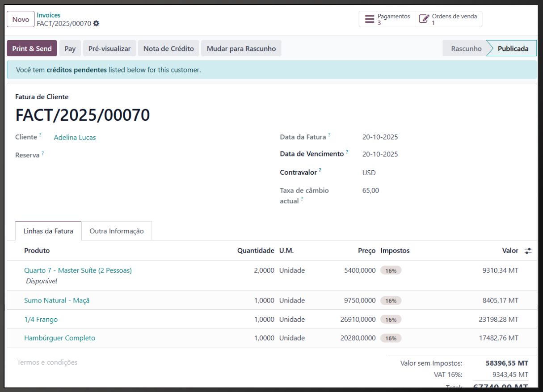Image resolution: width=543 pixels, height=392 pixels.
Task: Show help tooltip for Data de Vencimento
Action: (347, 152)
